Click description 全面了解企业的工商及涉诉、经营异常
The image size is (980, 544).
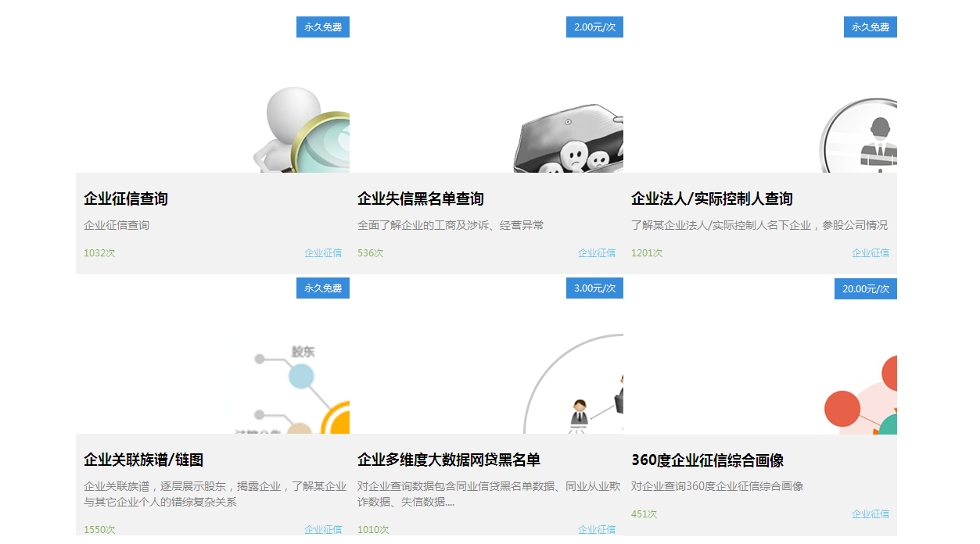(451, 225)
